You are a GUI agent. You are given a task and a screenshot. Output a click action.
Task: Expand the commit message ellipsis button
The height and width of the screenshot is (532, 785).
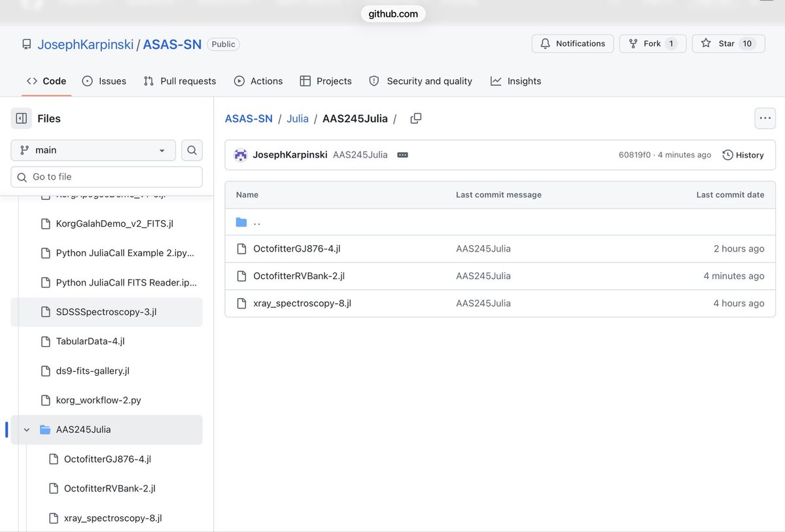coord(402,155)
